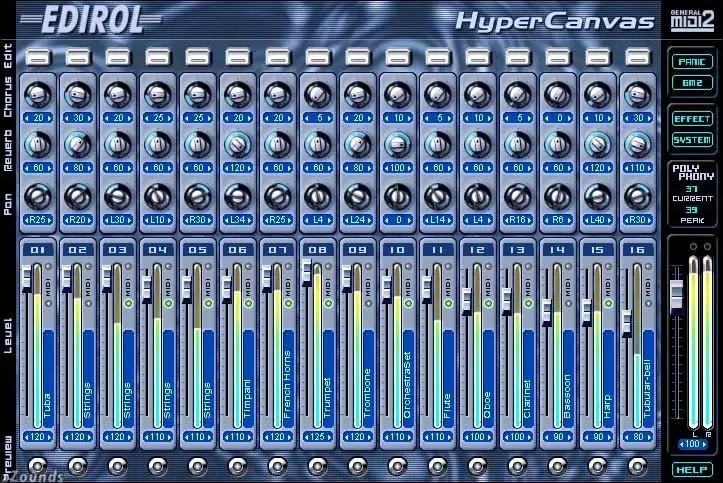Screen dimensions: 723x483
Task: Click the Tubular-bell level fader handle
Action: (627, 323)
